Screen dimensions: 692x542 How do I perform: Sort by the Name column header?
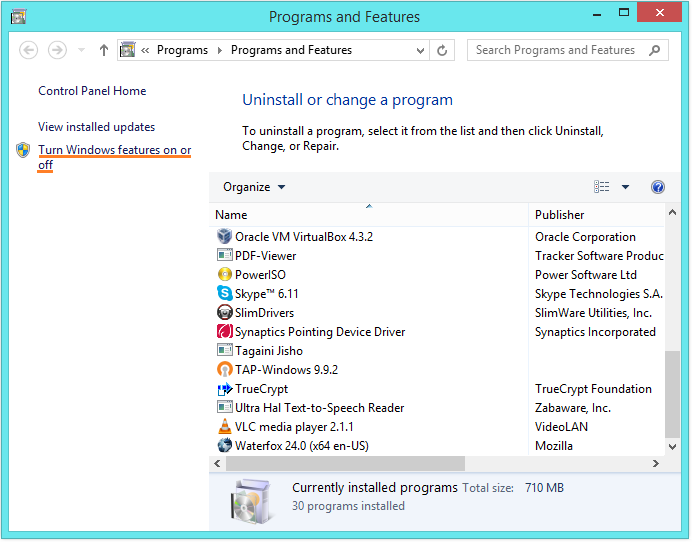(x=369, y=215)
